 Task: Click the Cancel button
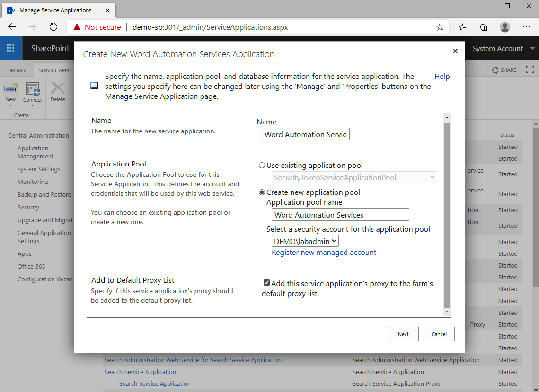439,334
